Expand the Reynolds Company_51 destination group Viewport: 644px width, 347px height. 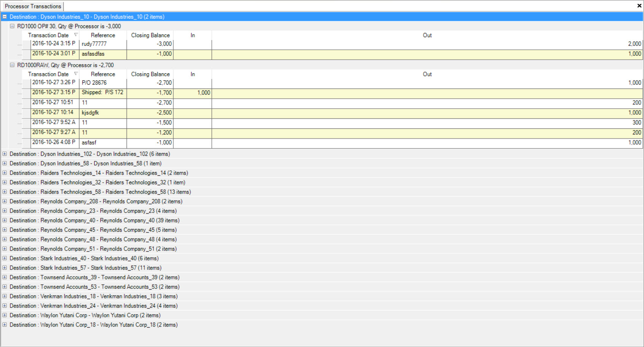pos(5,249)
